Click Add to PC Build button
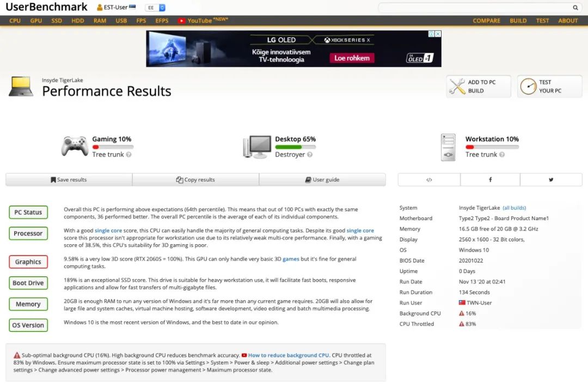 click(479, 87)
